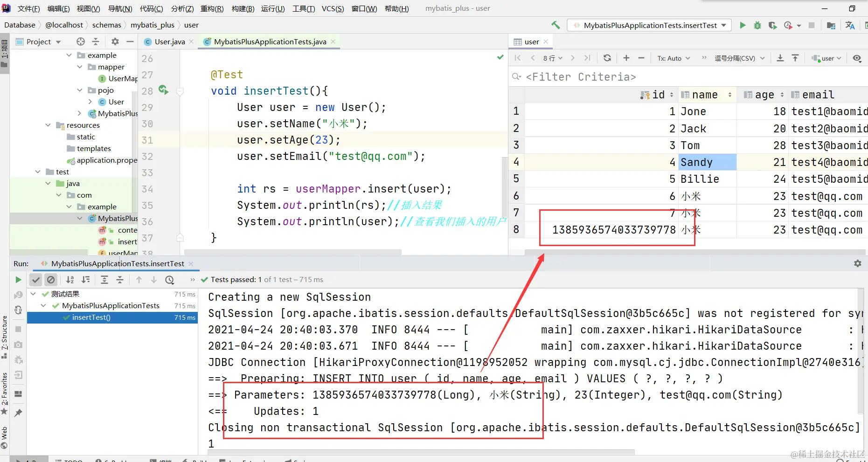Collapse all test results
Viewport: 868px width, 462px height.
(x=120, y=280)
